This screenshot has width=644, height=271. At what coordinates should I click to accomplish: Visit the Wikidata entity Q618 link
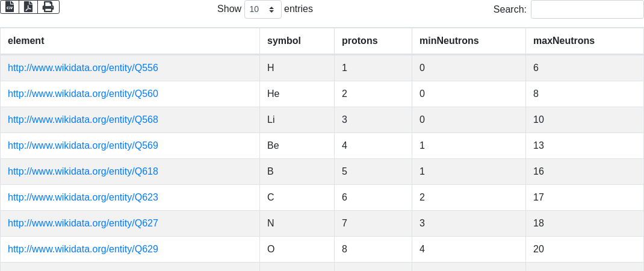[x=83, y=171]
